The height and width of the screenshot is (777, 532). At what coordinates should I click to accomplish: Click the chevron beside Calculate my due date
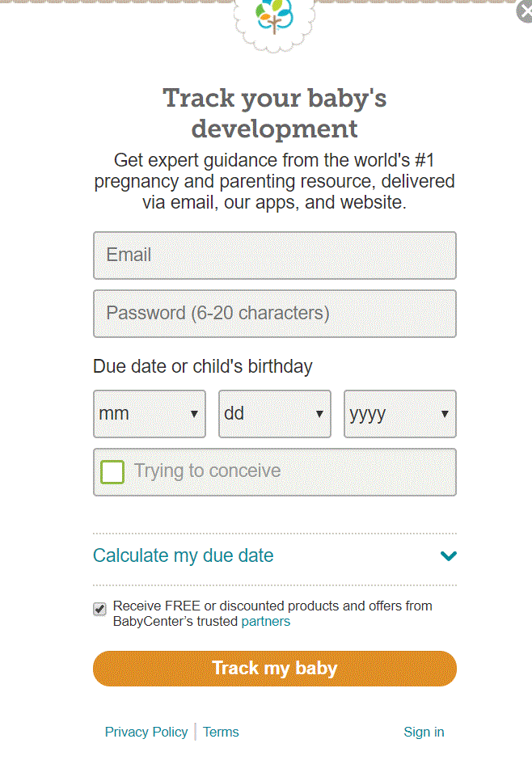click(449, 556)
